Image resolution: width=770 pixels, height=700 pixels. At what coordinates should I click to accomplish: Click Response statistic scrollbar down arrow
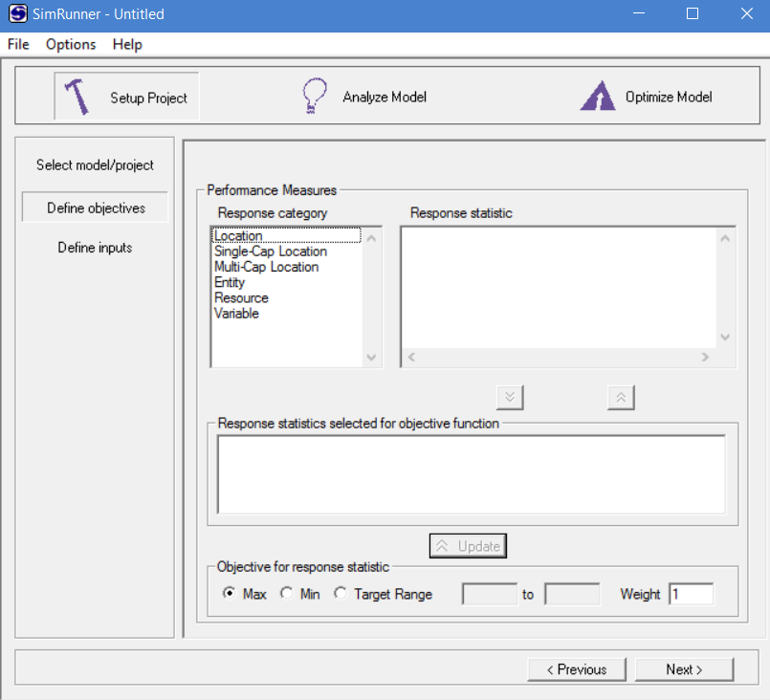pos(725,337)
